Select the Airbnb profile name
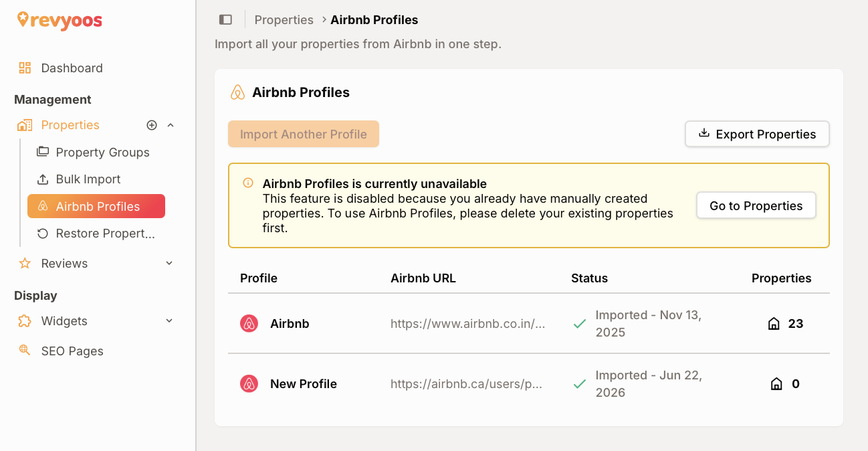 pyautogui.click(x=290, y=324)
